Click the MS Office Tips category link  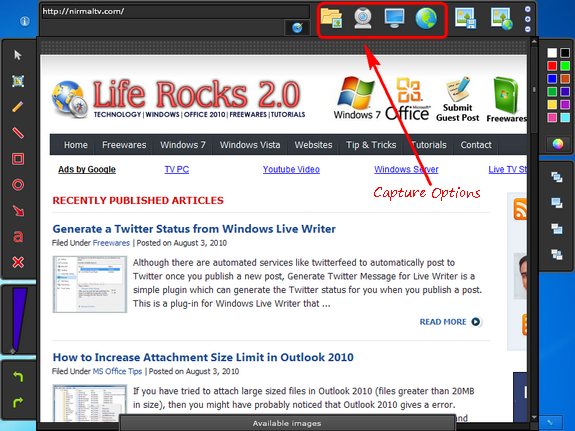click(x=117, y=371)
